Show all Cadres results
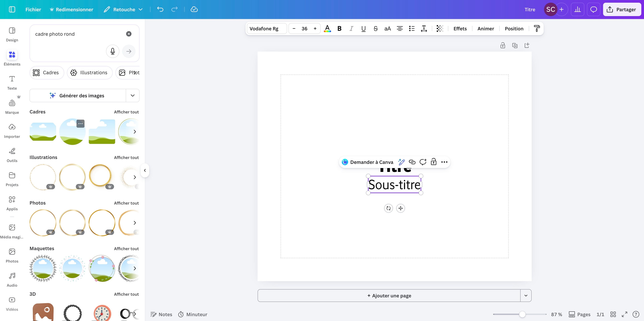Viewport: 644px width, 321px height. coord(126,112)
